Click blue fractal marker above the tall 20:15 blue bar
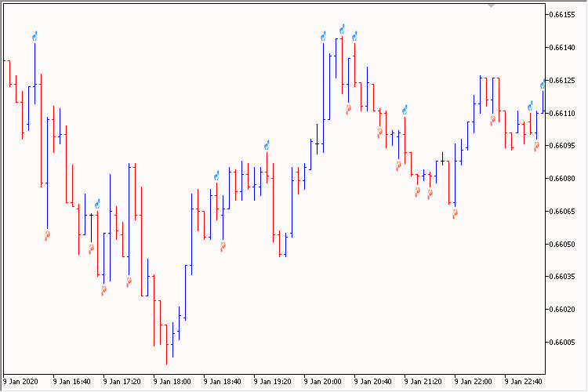The image size is (588, 392). tap(323, 36)
